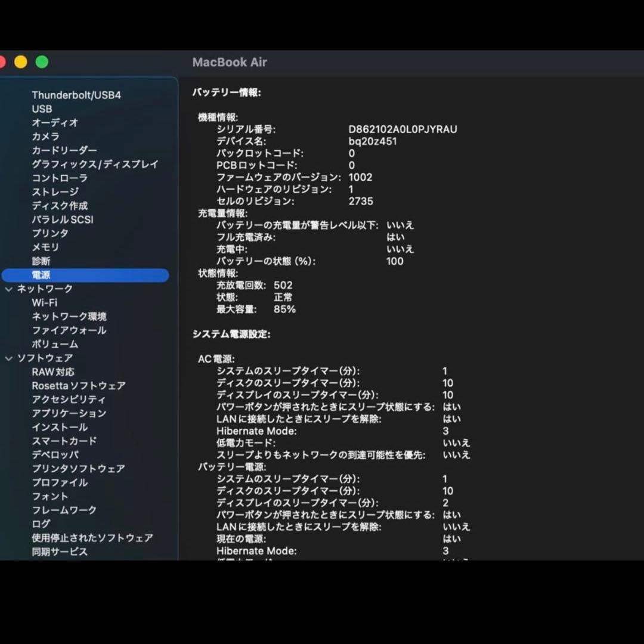Select メモリ in sidebar

45,247
